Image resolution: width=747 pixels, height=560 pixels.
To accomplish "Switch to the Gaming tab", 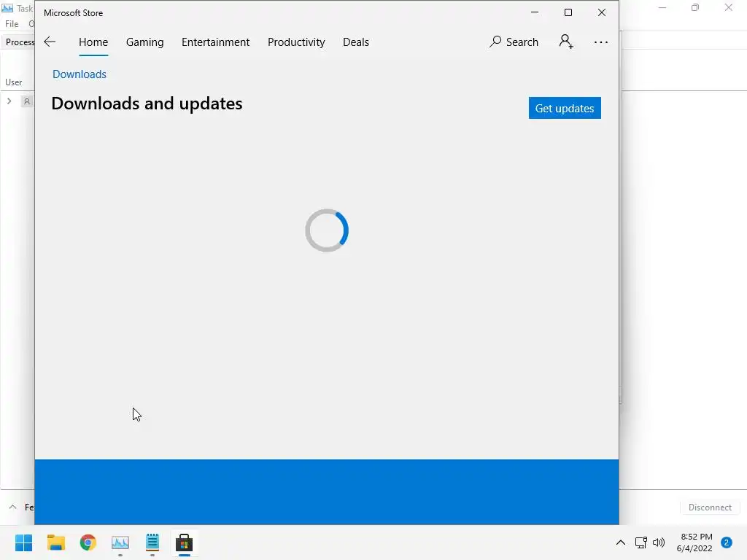I will (145, 42).
